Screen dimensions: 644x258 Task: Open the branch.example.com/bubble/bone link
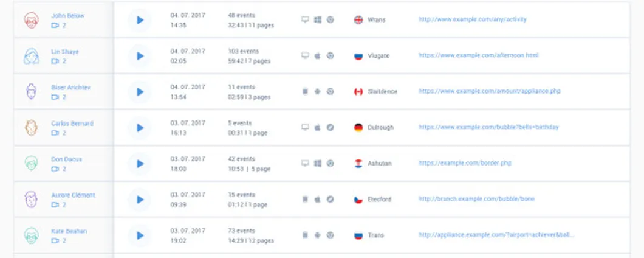[x=476, y=199]
